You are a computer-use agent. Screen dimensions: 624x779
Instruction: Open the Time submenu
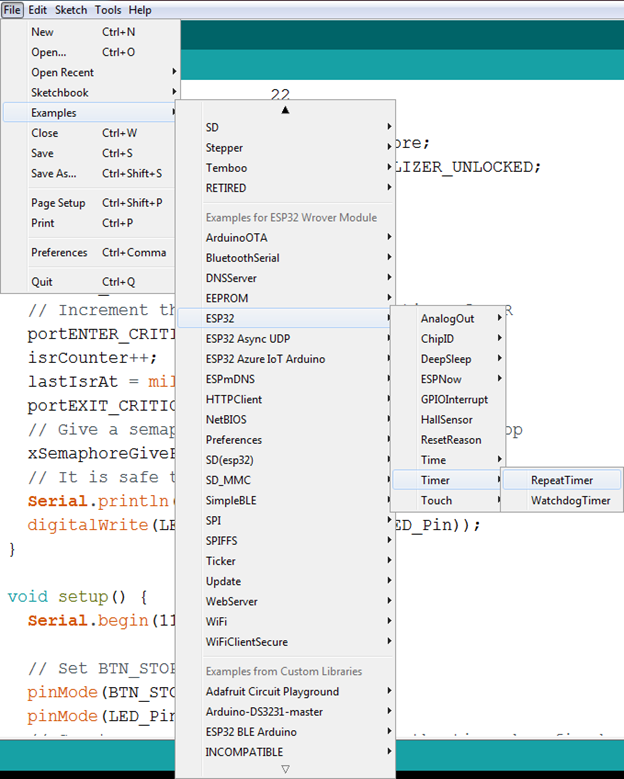(x=448, y=461)
